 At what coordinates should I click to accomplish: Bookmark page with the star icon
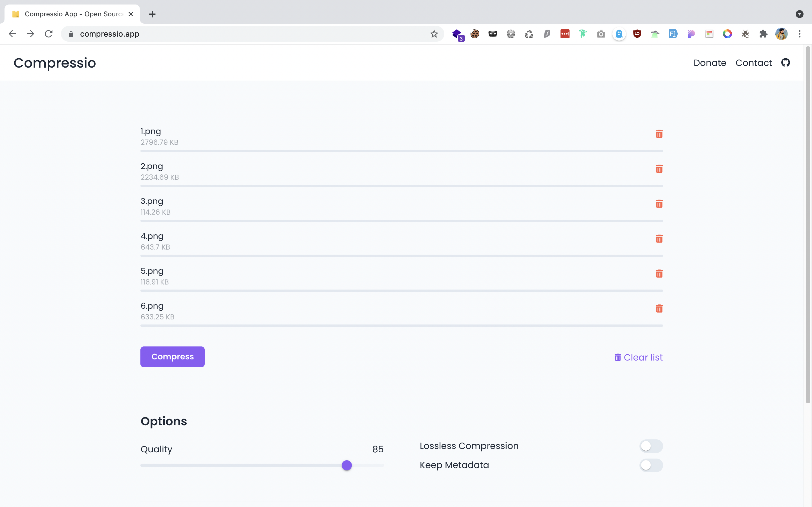[434, 34]
